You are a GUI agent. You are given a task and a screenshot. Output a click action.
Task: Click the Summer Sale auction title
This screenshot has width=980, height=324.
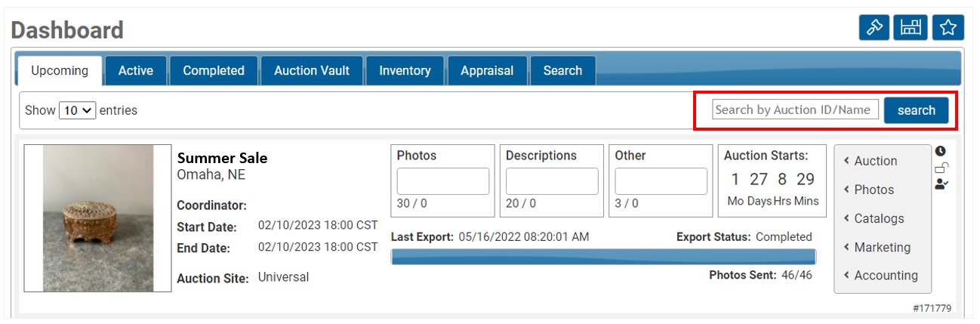pos(222,158)
